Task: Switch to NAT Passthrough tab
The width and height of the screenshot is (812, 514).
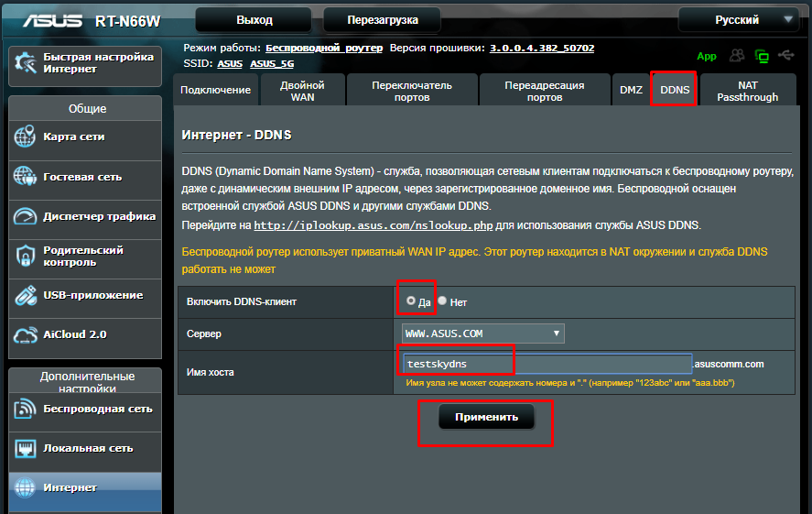Action: coord(747,90)
